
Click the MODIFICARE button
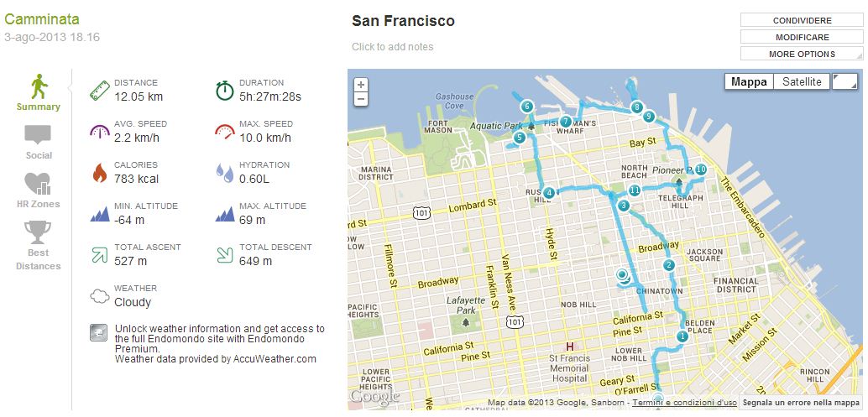pyautogui.click(x=800, y=37)
